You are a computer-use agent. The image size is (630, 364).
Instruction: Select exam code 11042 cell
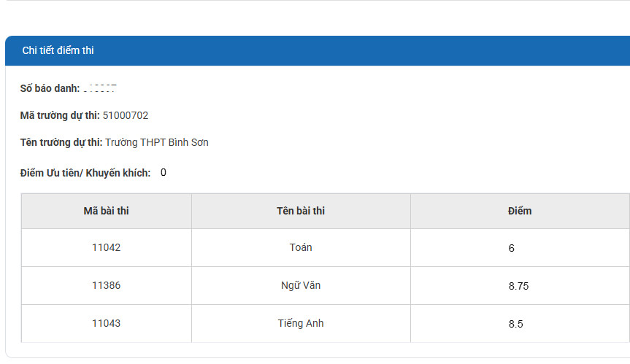tap(107, 247)
